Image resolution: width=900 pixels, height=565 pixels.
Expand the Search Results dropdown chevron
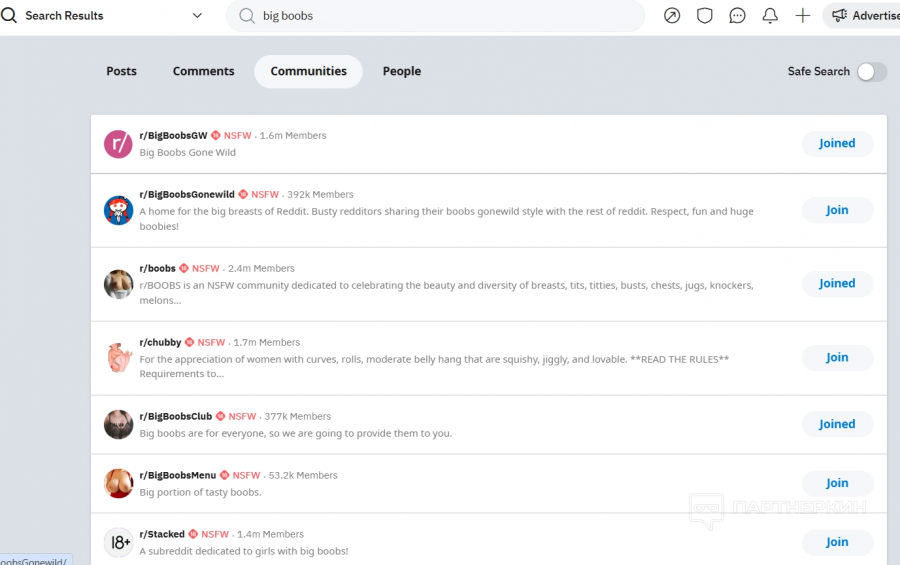[x=197, y=16]
